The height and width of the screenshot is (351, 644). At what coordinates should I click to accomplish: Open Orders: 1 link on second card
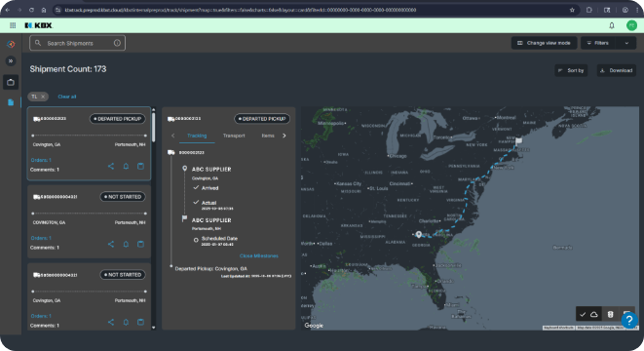click(41, 238)
